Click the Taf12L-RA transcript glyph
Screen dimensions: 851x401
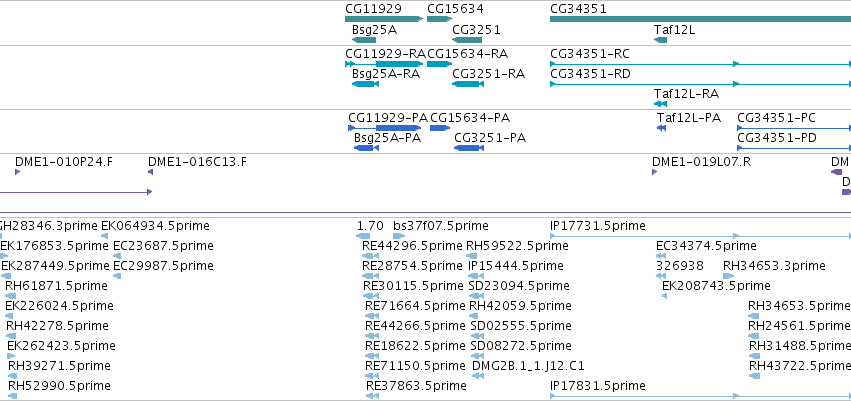[x=660, y=104]
